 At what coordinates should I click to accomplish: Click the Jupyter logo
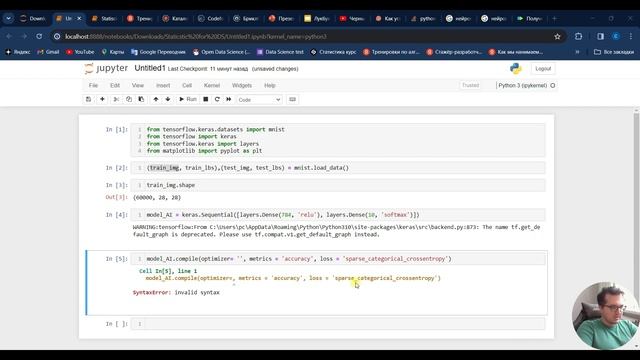106,68
